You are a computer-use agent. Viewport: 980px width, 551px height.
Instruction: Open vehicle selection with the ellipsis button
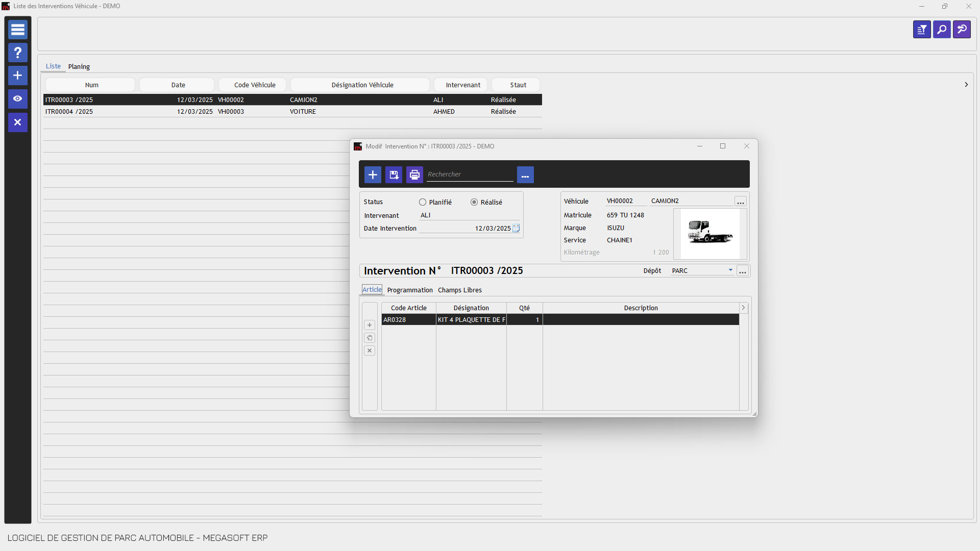(x=740, y=201)
